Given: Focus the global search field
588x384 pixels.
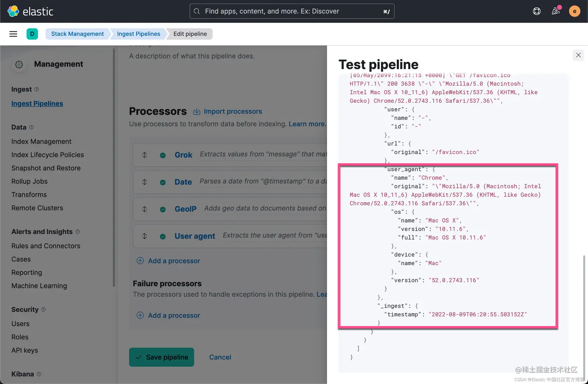Looking at the screenshot, I should (292, 11).
